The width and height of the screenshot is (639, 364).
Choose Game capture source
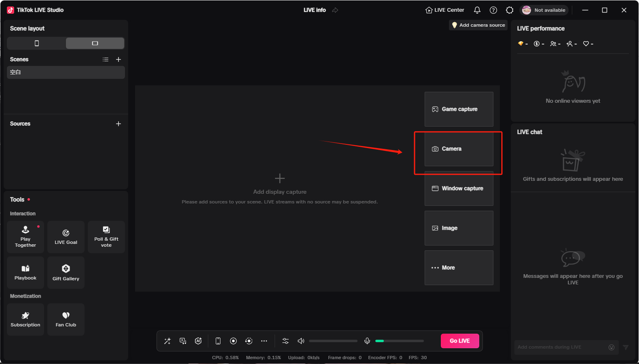[x=459, y=109]
